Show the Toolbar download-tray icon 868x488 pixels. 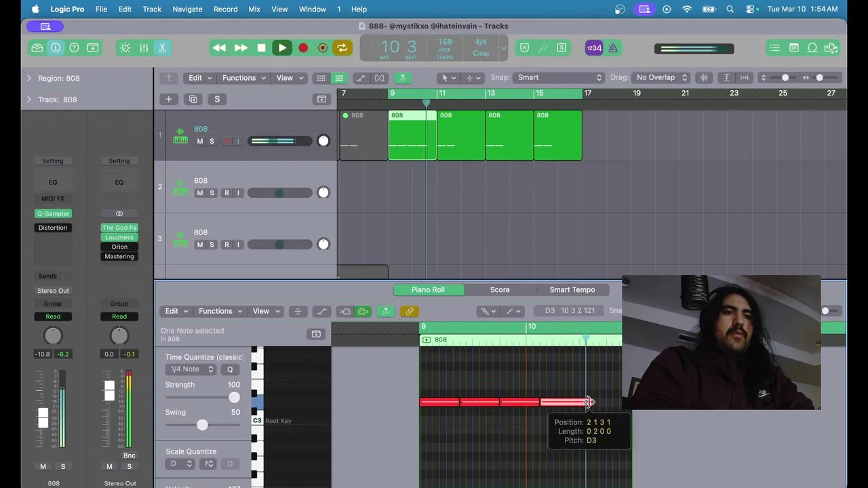(93, 48)
